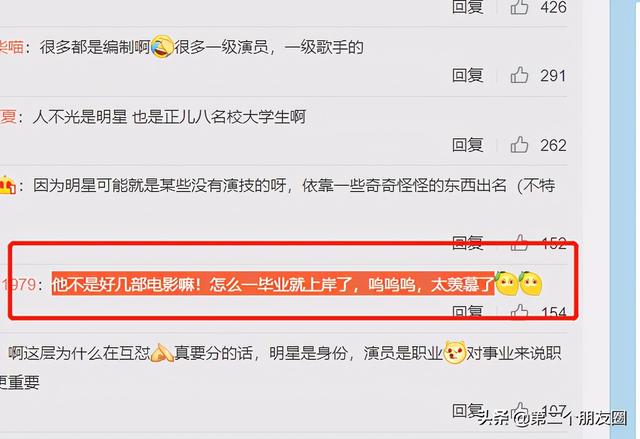Open the username ending in 喵
The height and width of the screenshot is (439, 640).
[11, 47]
